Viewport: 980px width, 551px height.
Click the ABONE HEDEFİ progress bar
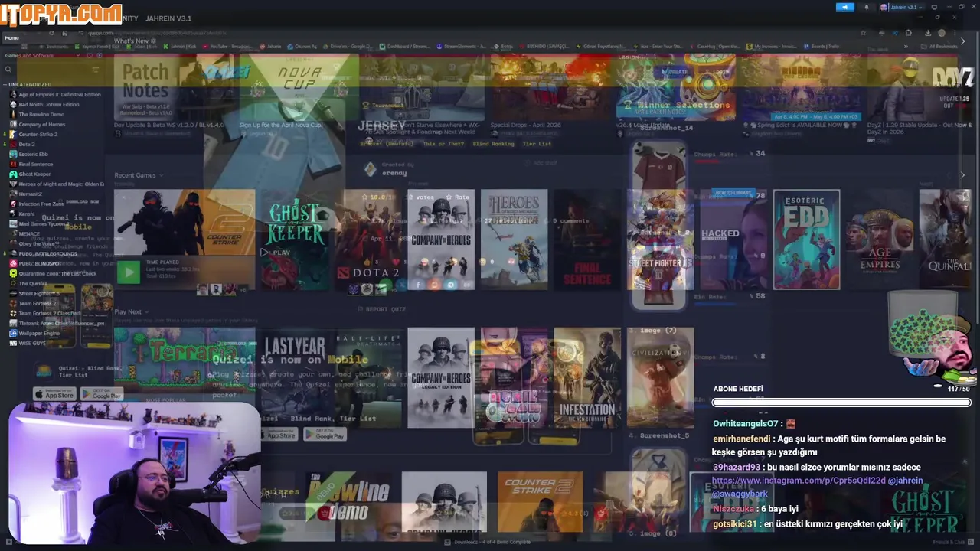841,403
